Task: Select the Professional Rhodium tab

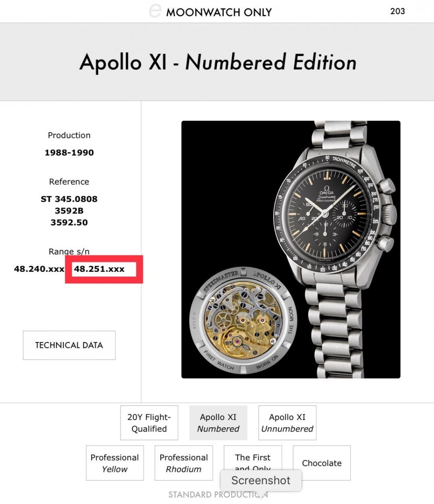Action: click(184, 463)
